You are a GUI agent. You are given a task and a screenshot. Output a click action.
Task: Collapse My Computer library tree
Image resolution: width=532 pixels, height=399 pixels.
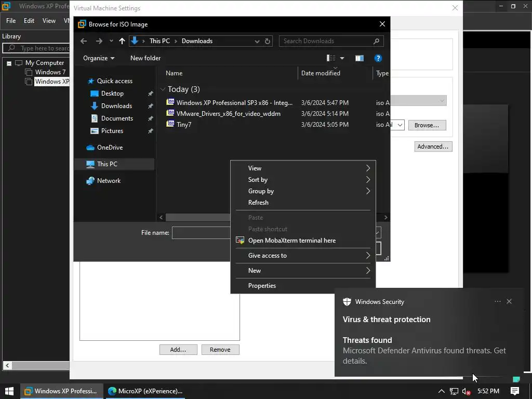(x=9, y=63)
